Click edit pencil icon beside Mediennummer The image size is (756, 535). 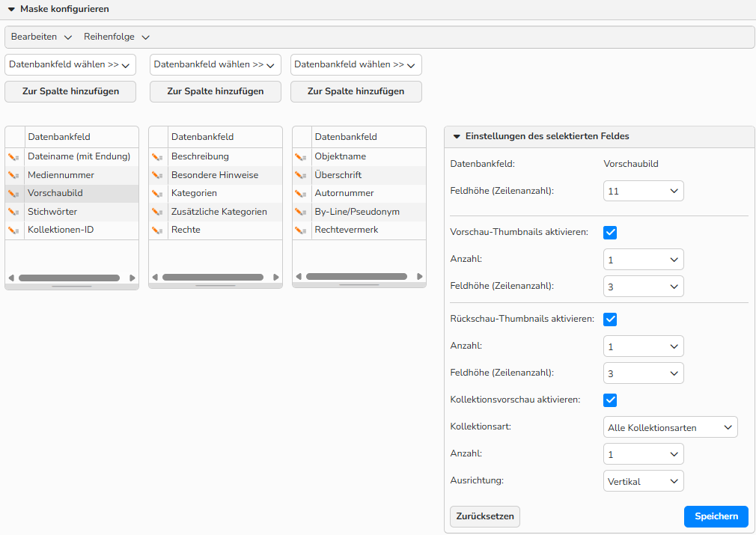(x=13, y=175)
